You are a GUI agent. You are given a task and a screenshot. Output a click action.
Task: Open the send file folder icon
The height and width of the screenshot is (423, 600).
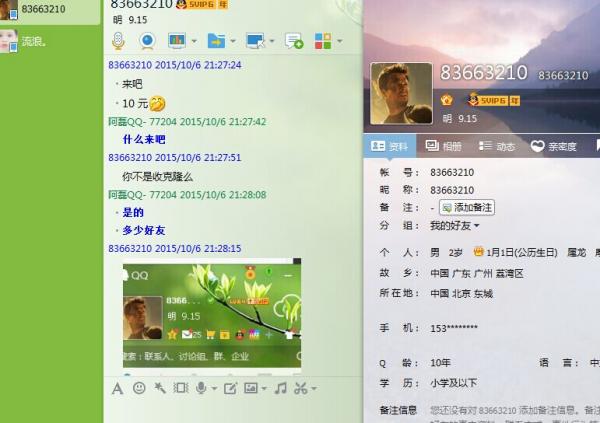(x=216, y=41)
